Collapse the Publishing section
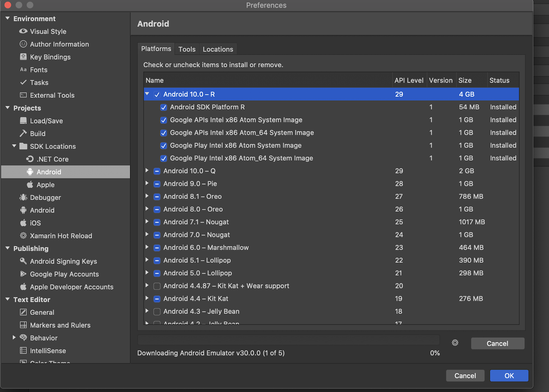This screenshot has width=549, height=392. pyautogui.click(x=8, y=248)
